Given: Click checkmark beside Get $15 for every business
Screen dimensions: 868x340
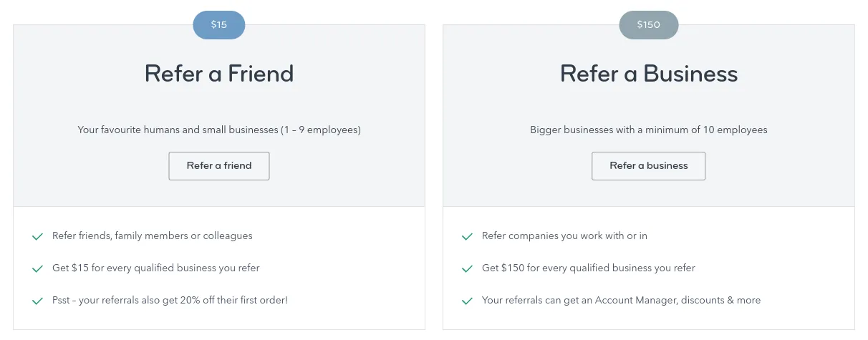Looking at the screenshot, I should click(x=37, y=268).
